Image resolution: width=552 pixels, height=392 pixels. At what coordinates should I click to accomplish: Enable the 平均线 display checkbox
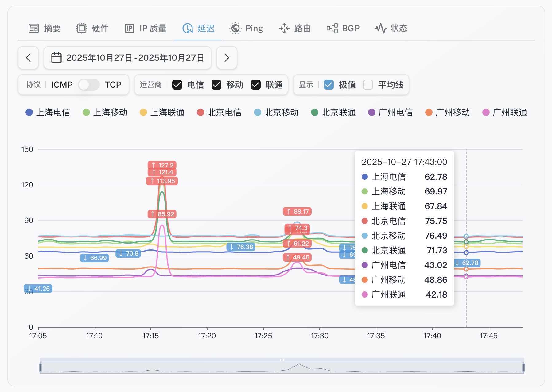click(368, 85)
